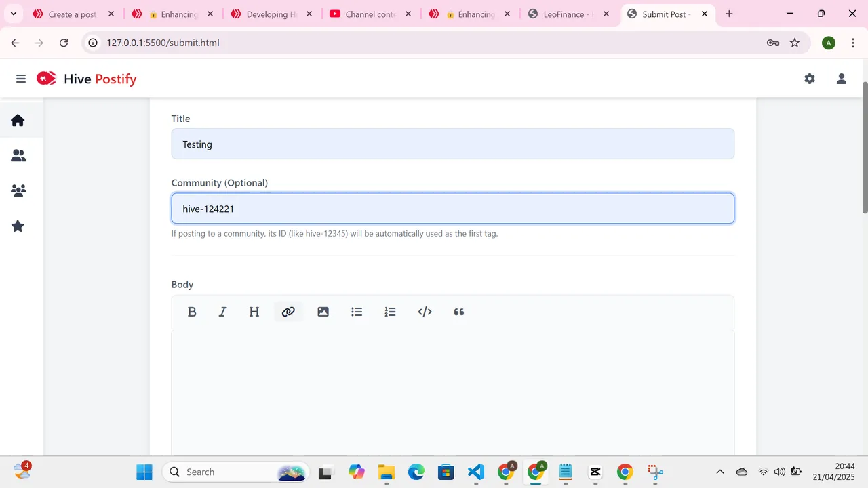Close the Create a post tab
868x488 pixels.
111,14
